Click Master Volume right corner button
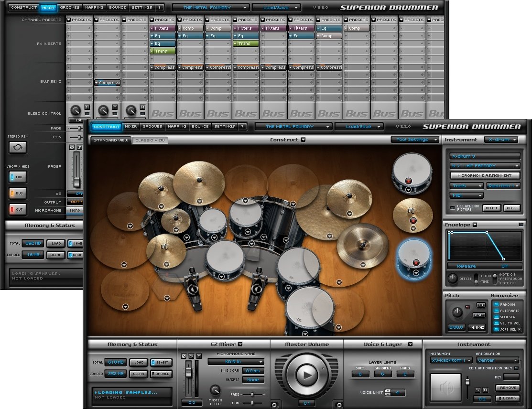Viewport: 532px width, 409px height. point(338,405)
